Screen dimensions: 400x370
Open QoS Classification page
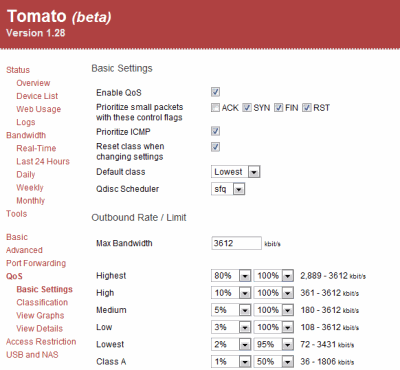[42, 302]
